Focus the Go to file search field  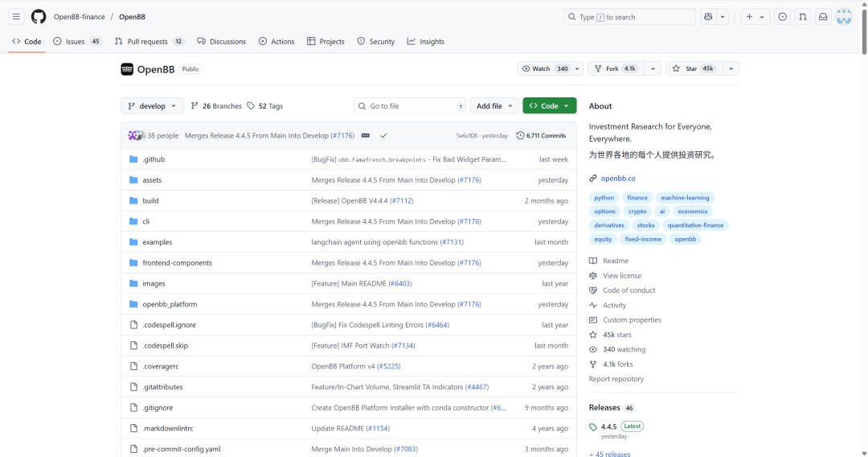point(410,106)
